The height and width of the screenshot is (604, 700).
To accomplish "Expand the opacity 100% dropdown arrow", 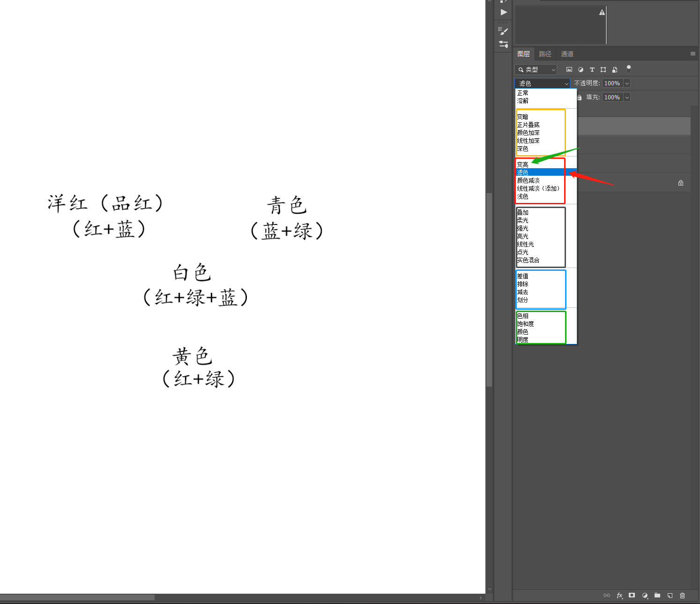I will pos(627,83).
